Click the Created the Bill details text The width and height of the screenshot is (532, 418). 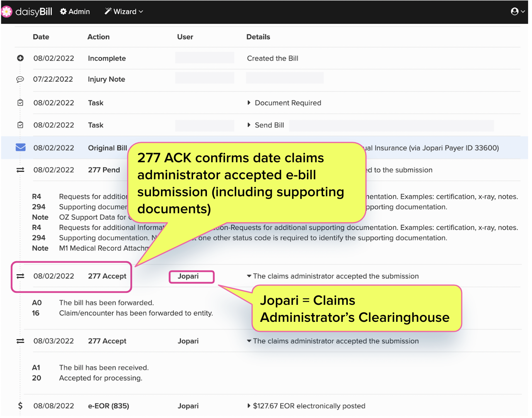273,58
